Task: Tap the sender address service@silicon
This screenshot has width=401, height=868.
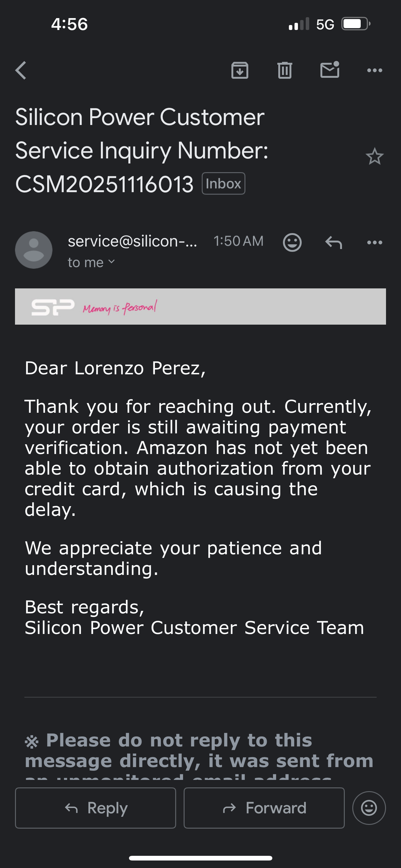Action: click(132, 241)
